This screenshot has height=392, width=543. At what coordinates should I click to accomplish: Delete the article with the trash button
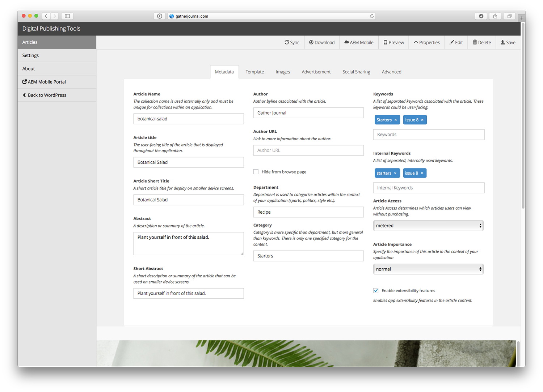(482, 42)
